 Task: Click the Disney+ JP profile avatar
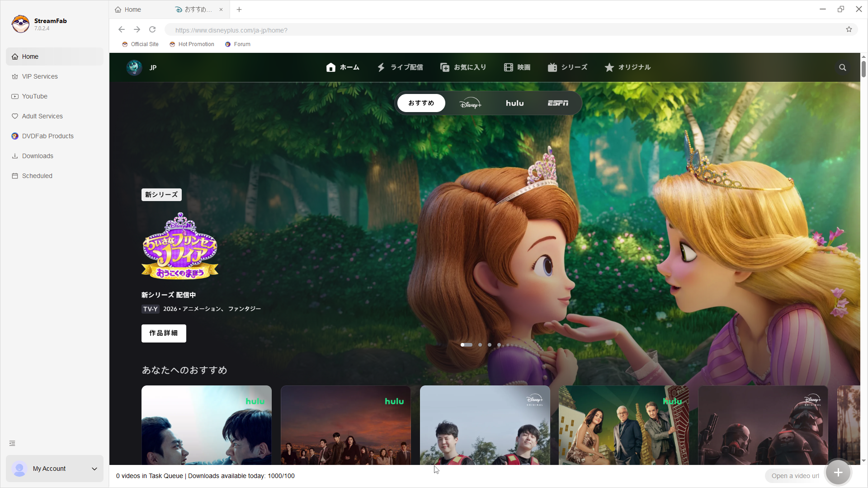click(134, 67)
